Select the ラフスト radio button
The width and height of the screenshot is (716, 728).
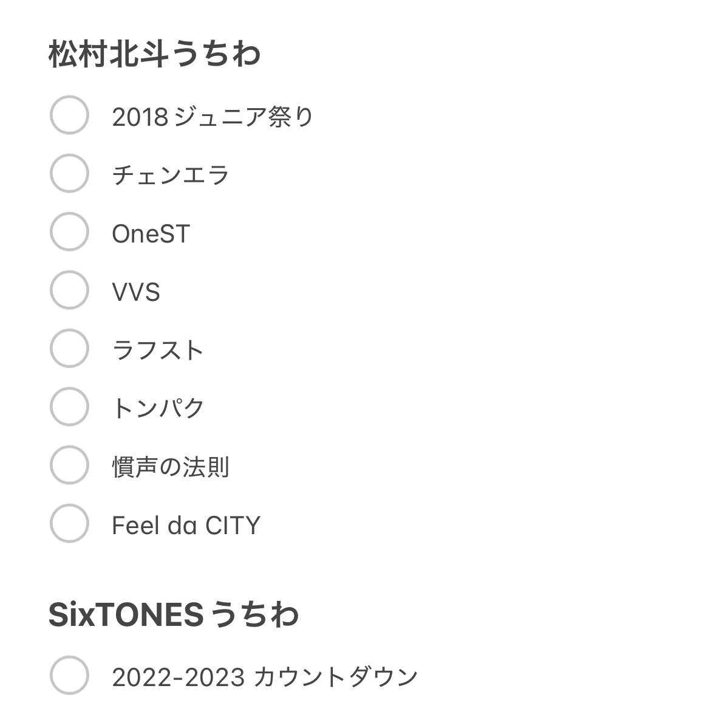pos(69,348)
